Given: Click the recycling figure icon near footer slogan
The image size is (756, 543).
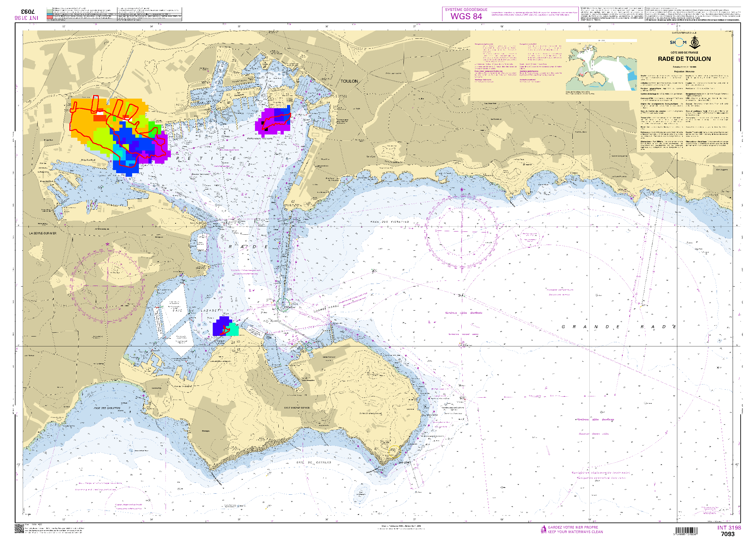Looking at the screenshot, I should click(x=543, y=529).
